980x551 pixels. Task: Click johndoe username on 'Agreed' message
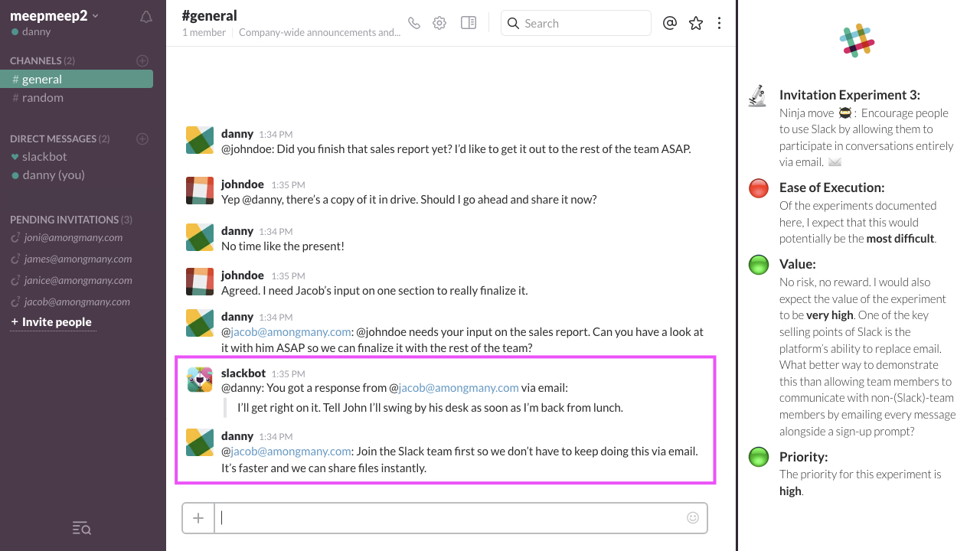point(243,275)
